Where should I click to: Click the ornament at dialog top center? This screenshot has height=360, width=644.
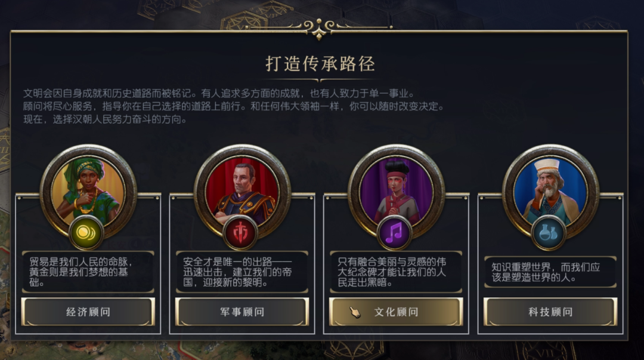pos(319,29)
